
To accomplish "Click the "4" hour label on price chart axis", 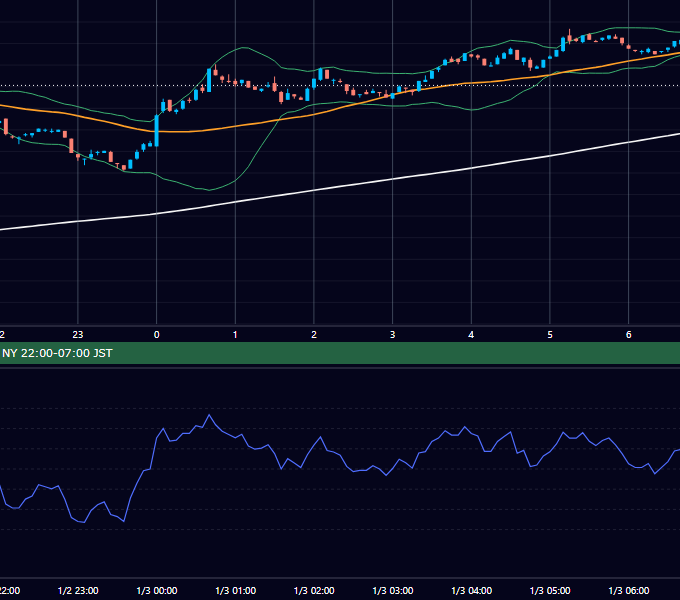I will point(471,335).
